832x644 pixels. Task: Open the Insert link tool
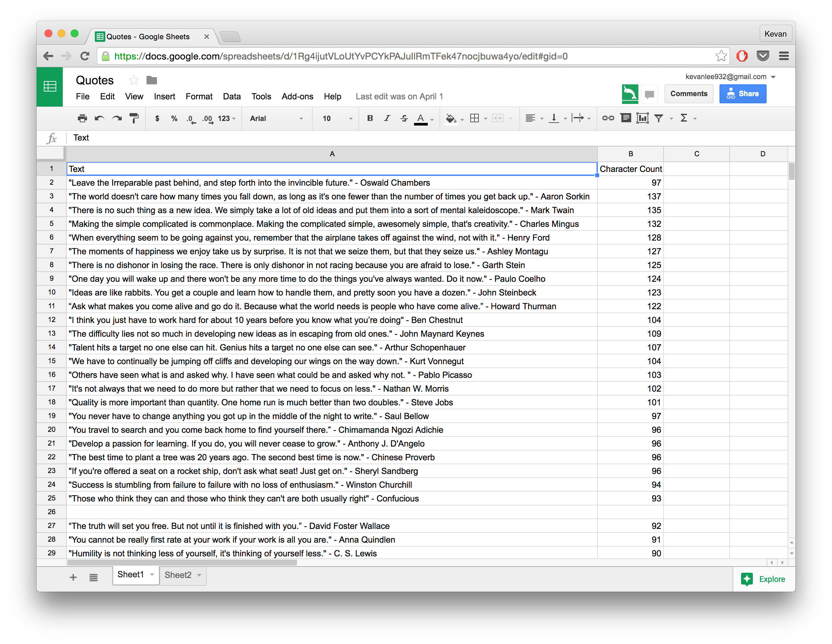pos(608,118)
